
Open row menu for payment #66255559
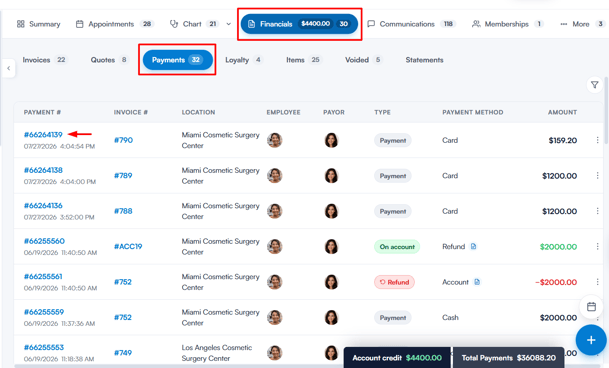click(597, 317)
